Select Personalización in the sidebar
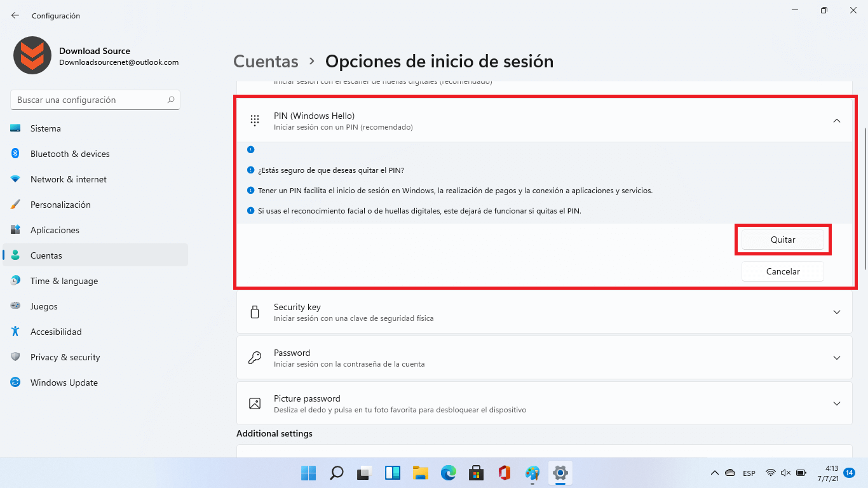868x488 pixels. [95, 205]
